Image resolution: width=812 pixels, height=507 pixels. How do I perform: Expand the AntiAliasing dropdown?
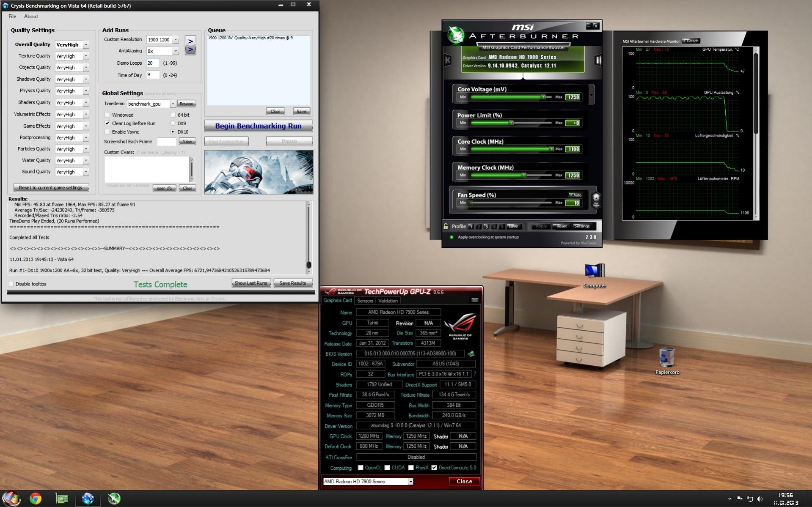[176, 51]
